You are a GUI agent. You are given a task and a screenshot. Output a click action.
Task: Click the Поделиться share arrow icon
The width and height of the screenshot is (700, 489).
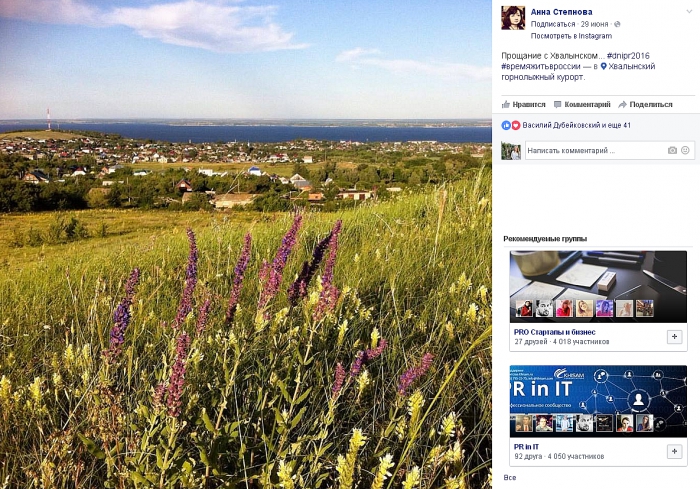coord(622,104)
